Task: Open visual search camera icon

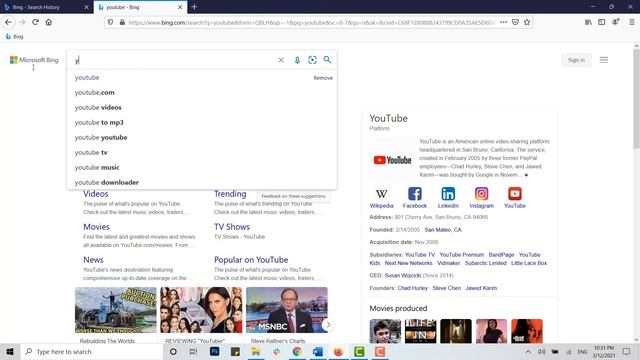Action: 312,60
